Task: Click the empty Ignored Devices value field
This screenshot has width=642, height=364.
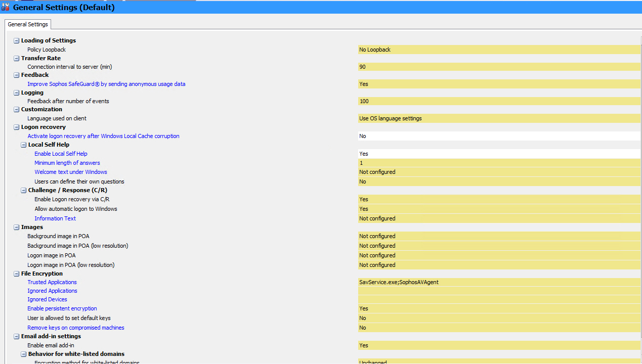Action: [x=499, y=299]
